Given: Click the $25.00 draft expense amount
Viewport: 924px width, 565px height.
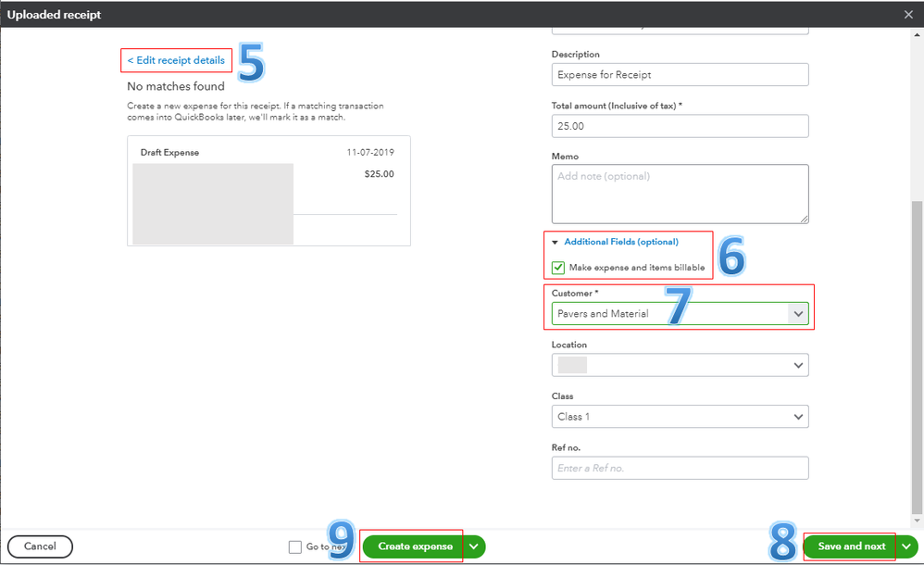Looking at the screenshot, I should pos(379,174).
